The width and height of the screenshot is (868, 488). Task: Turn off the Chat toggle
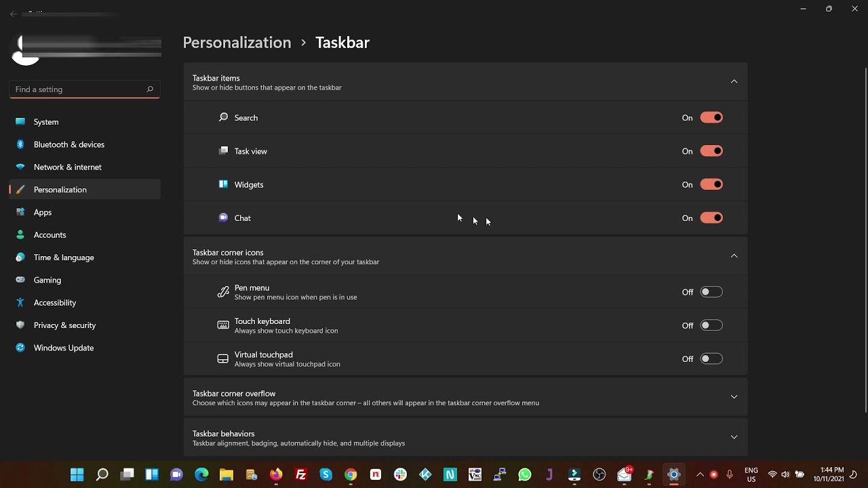pos(711,218)
